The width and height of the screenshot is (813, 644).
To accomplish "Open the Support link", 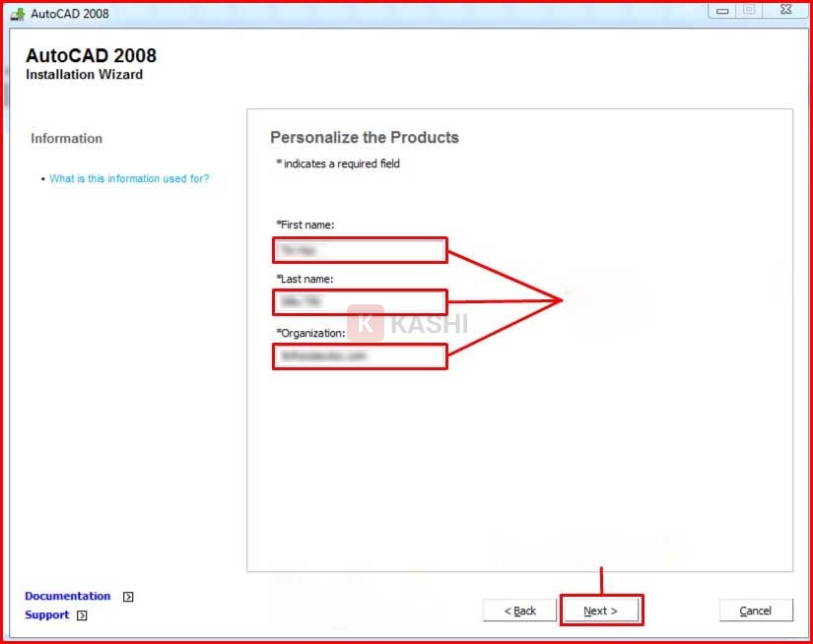I will coord(46,615).
